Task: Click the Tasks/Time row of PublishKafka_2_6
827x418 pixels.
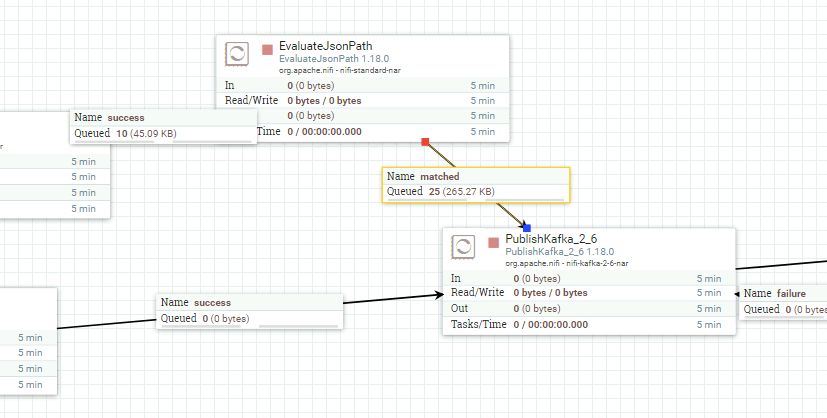Action: click(589, 325)
